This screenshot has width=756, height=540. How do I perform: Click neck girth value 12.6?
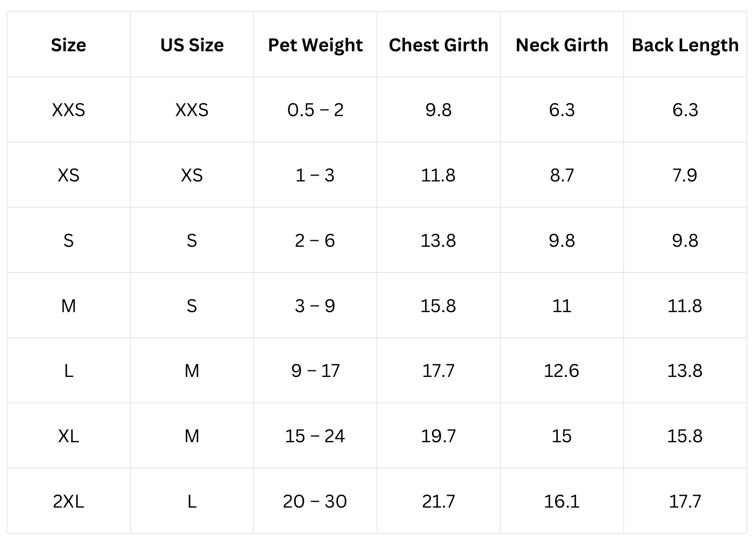pyautogui.click(x=562, y=371)
